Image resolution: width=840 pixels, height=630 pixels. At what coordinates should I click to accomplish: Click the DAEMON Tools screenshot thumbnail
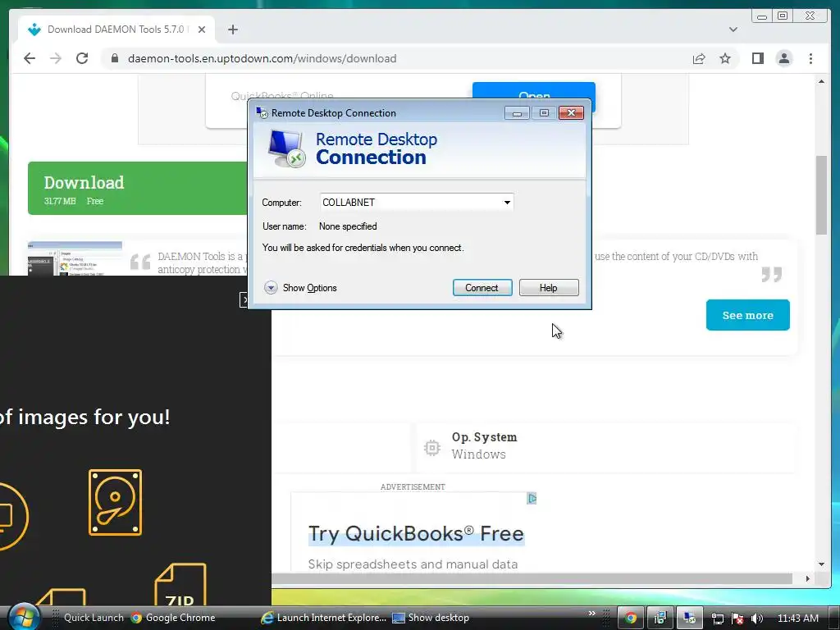click(75, 258)
